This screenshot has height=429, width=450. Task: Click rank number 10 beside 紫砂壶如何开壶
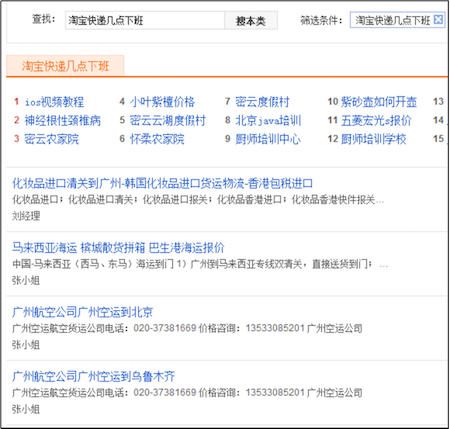click(x=333, y=101)
